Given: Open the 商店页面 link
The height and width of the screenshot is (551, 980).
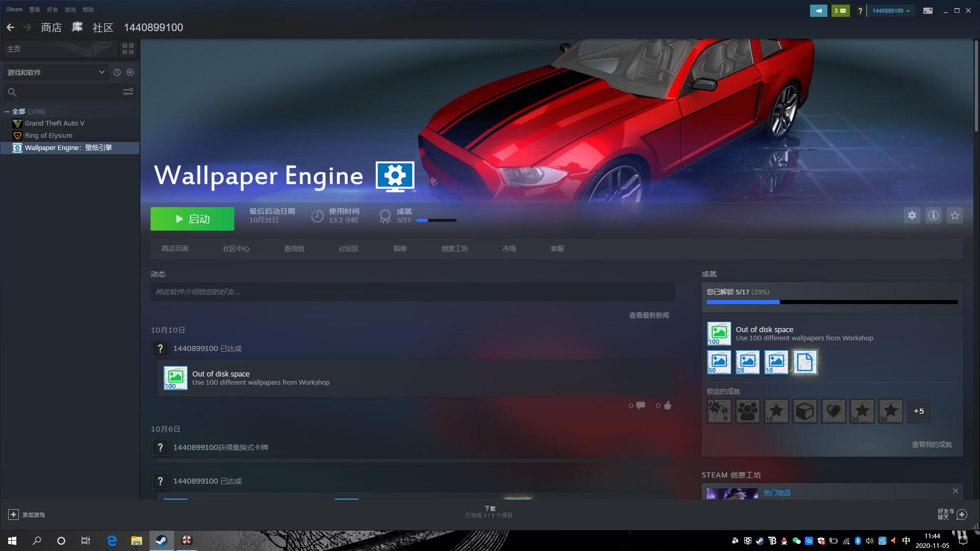Looking at the screenshot, I should tap(175, 248).
